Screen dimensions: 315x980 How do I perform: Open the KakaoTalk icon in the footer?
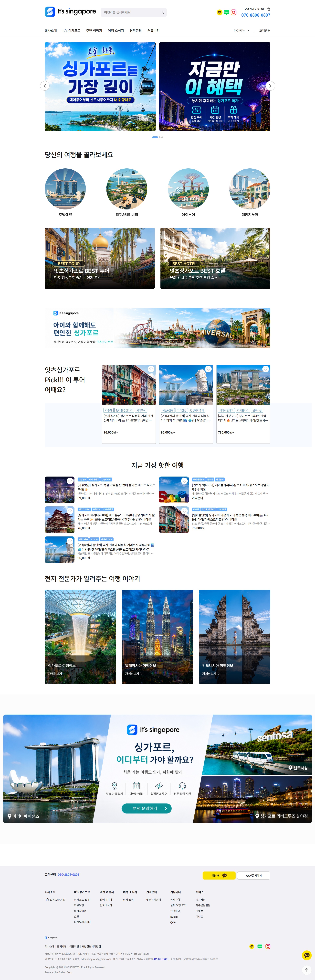(x=252, y=947)
